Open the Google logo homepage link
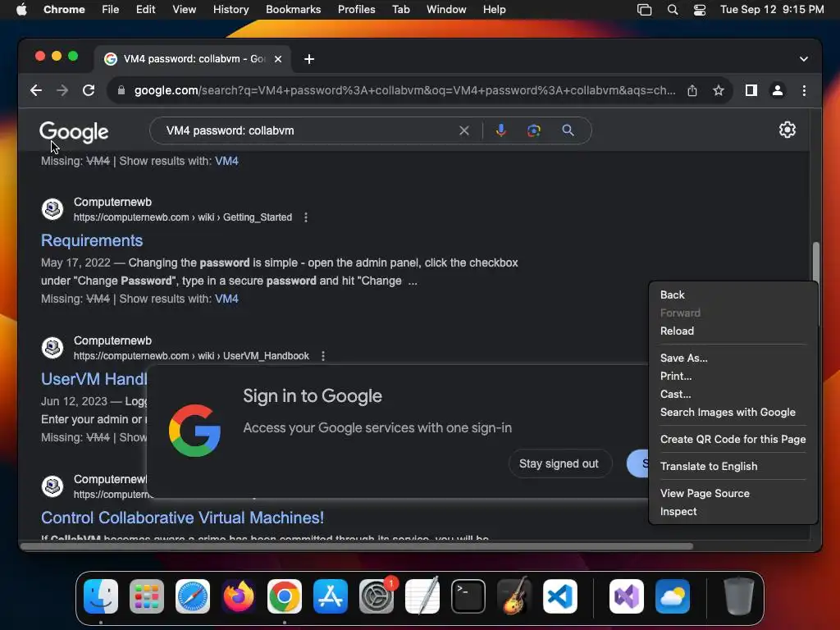840x630 pixels. coord(74,132)
